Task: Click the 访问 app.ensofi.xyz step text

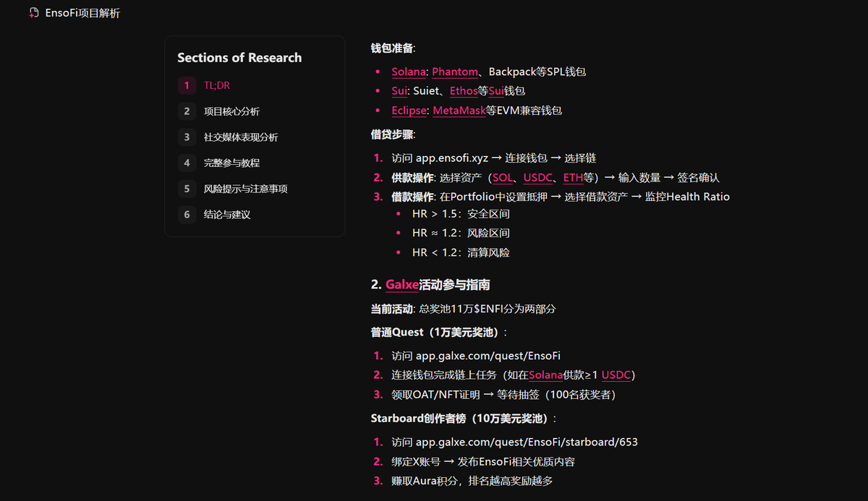Action: 493,158
